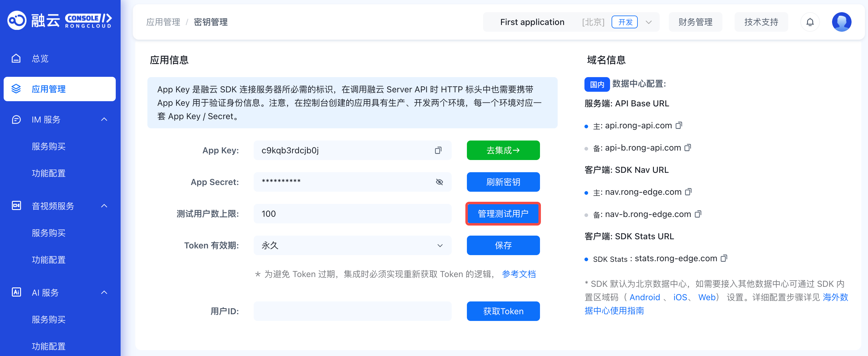Go to 总览 in sidebar
Viewport: 868px width, 356px height.
(40, 59)
